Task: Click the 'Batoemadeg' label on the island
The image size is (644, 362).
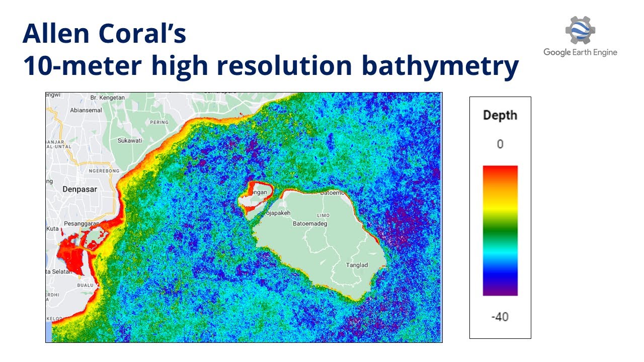Action: tap(310, 224)
